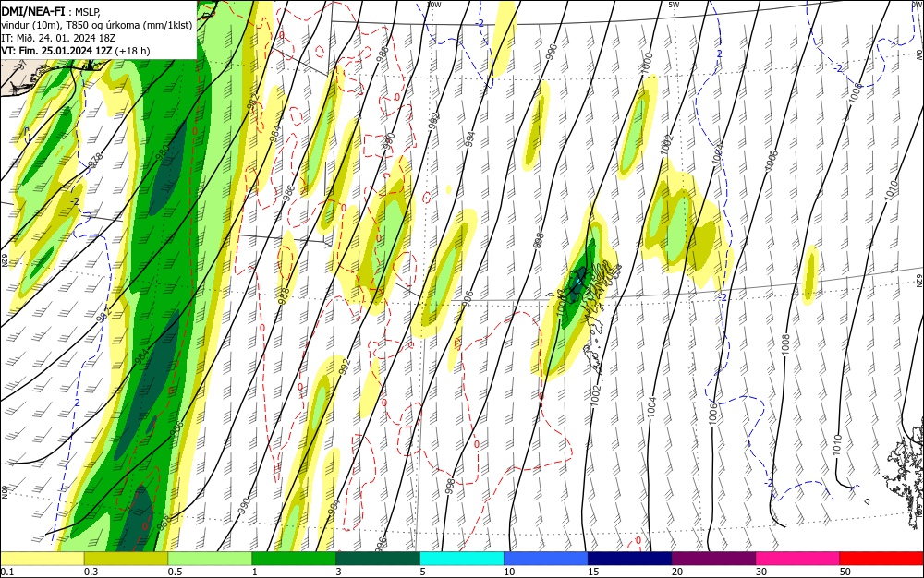Click the "20" legend value
The width and height of the screenshot is (924, 578).
click(x=677, y=572)
